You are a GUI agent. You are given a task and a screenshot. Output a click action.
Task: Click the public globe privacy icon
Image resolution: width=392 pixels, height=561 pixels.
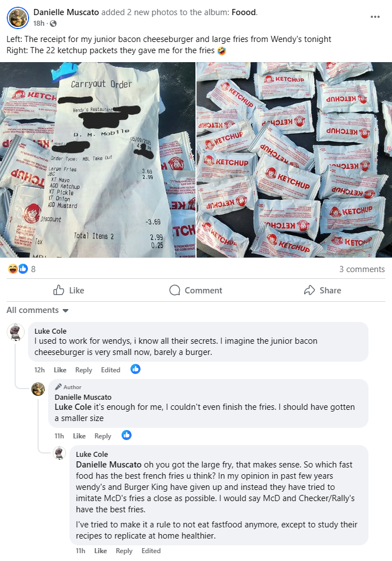(x=53, y=24)
